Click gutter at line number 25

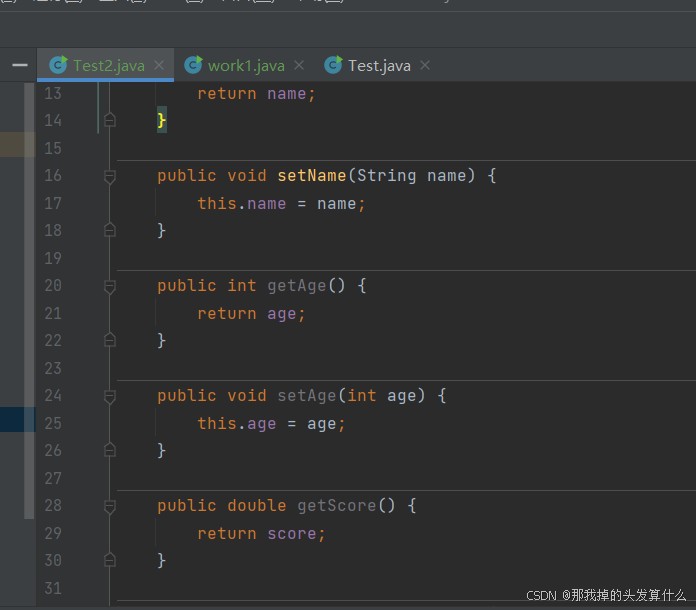[x=53, y=423]
